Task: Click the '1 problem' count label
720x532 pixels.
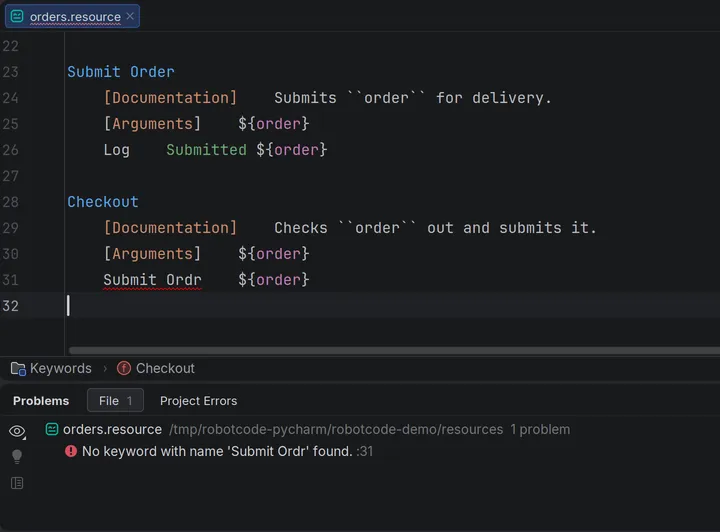Action: [540, 429]
